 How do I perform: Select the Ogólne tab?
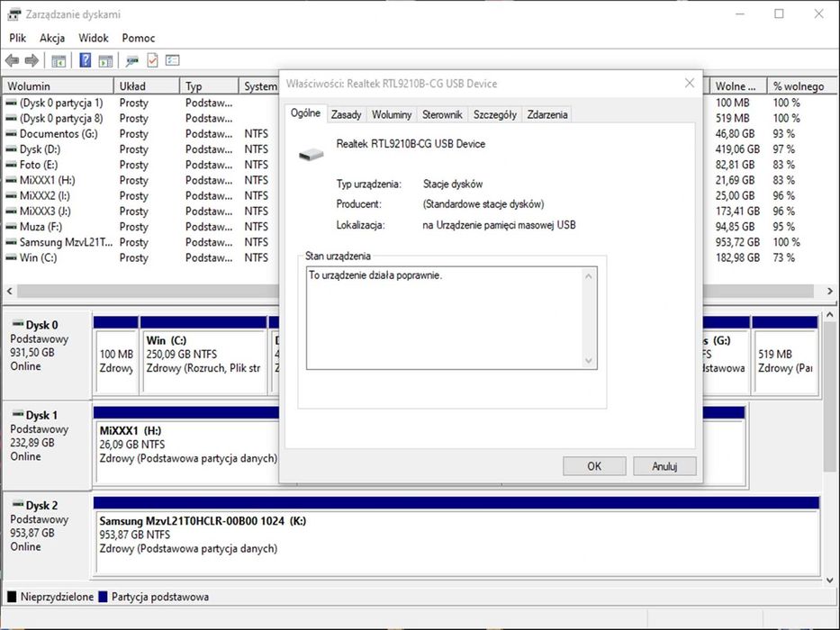(305, 113)
